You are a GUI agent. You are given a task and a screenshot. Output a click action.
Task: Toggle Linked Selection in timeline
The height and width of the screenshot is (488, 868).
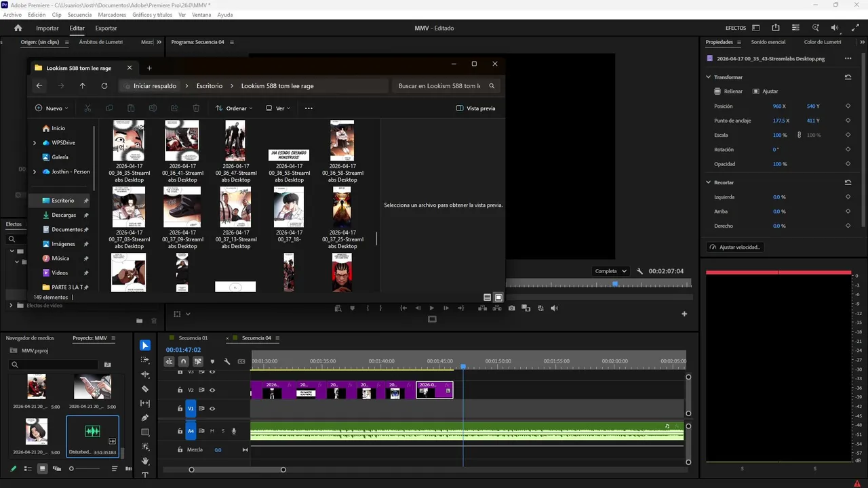coord(198,362)
